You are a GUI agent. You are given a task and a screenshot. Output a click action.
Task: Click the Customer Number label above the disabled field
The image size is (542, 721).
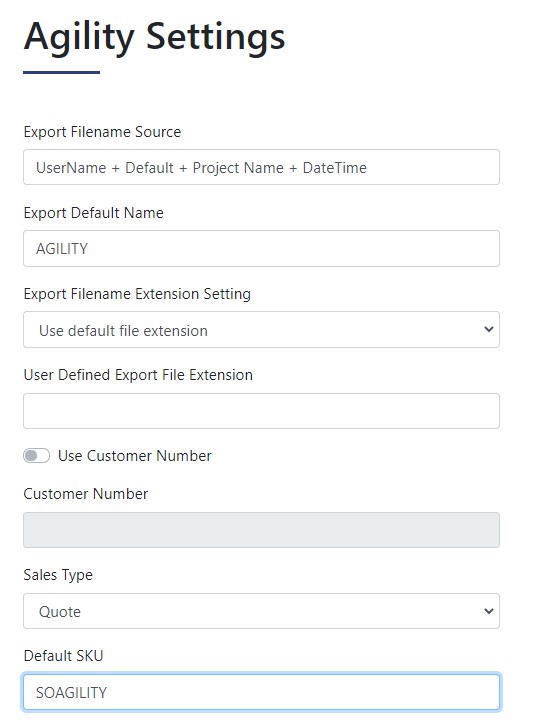point(86,494)
